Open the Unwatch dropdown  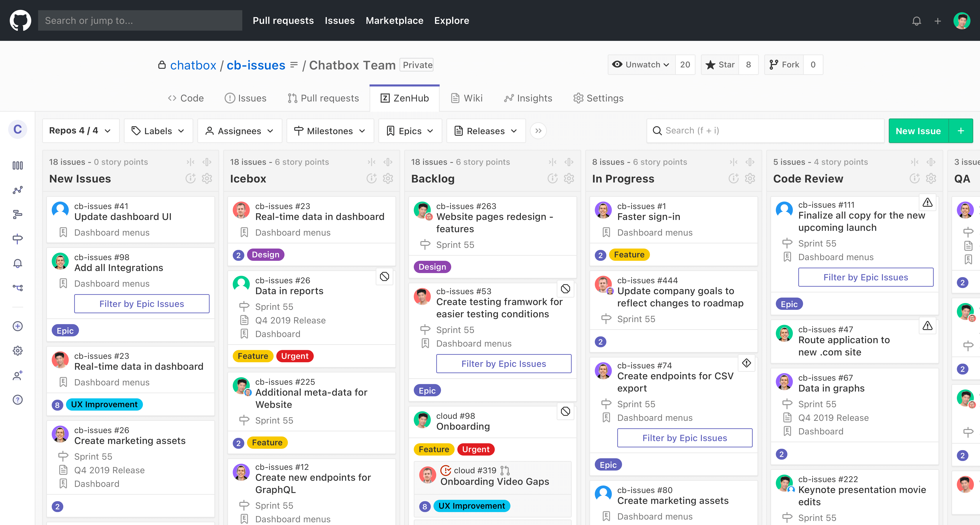642,65
